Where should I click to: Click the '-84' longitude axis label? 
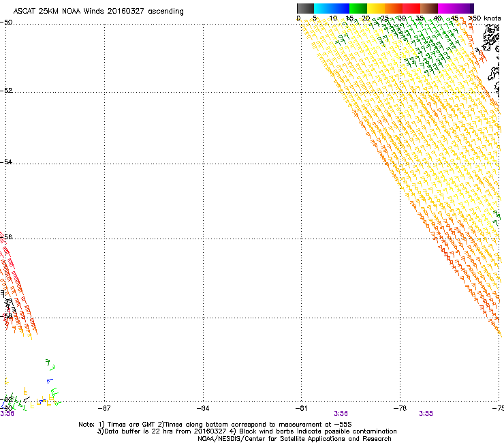pos(203,408)
